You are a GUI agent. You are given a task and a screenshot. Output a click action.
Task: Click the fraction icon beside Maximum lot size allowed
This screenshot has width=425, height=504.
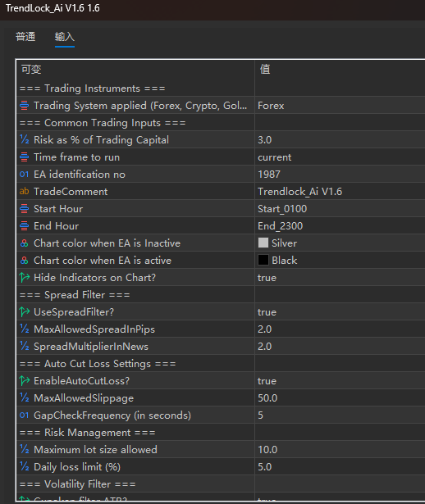tap(24, 450)
